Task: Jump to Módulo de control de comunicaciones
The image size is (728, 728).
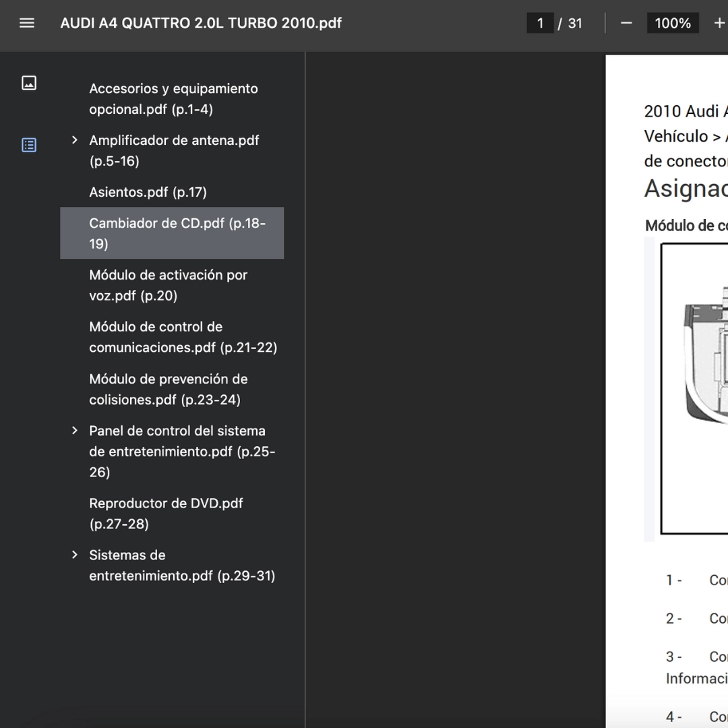Action: [x=183, y=337]
